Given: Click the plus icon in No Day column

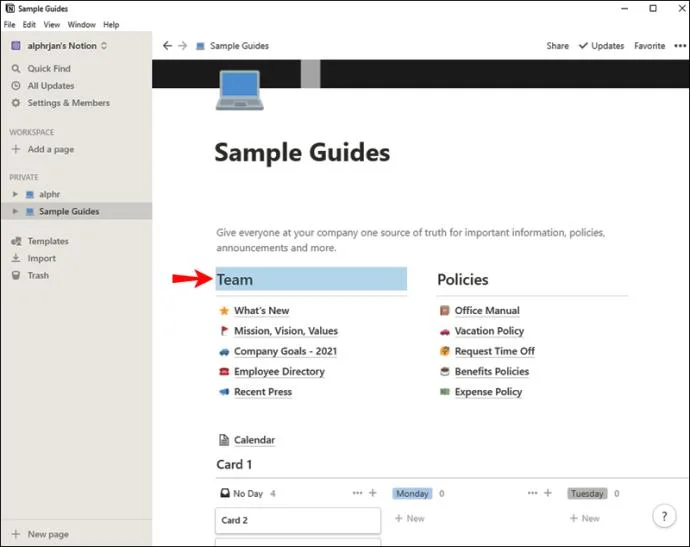Looking at the screenshot, I should point(373,493).
